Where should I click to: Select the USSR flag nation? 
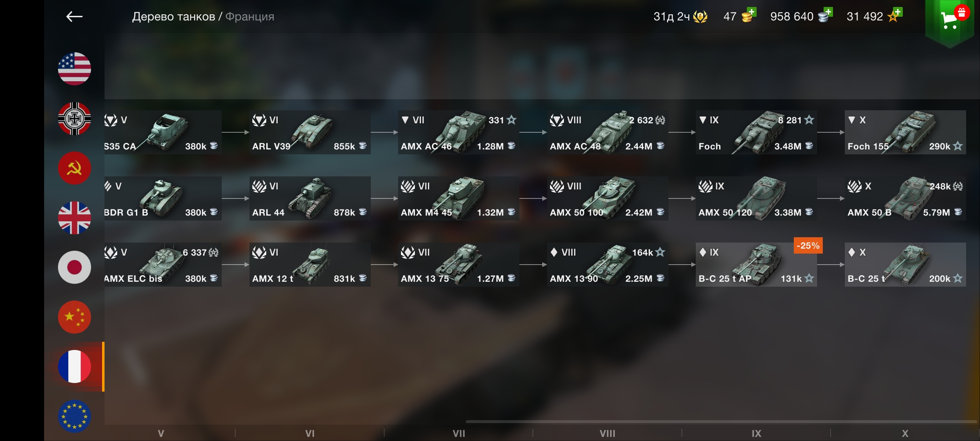(x=74, y=168)
